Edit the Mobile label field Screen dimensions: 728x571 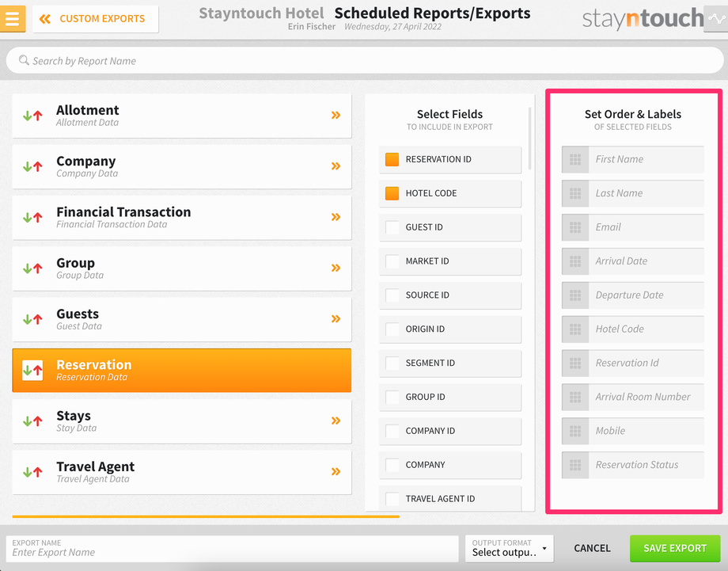click(x=646, y=431)
